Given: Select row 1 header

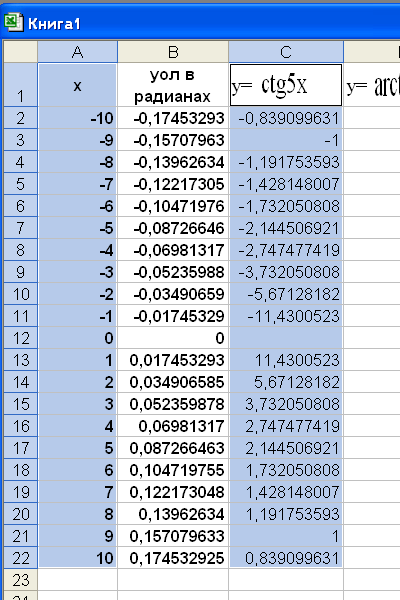Looking at the screenshot, I should tap(21, 85).
